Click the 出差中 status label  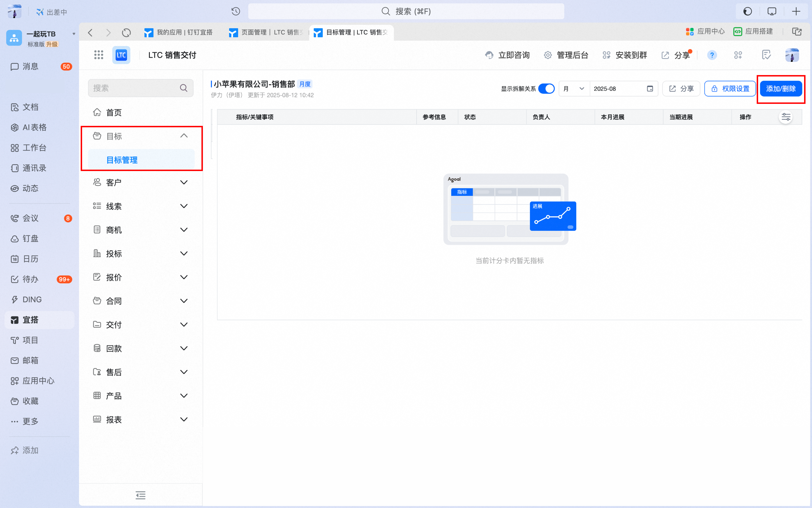coord(52,12)
